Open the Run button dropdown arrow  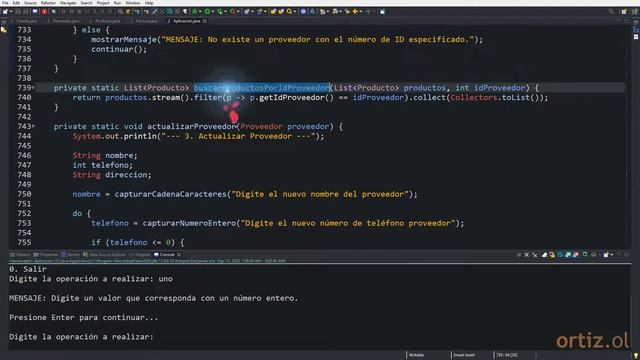coord(213,11)
